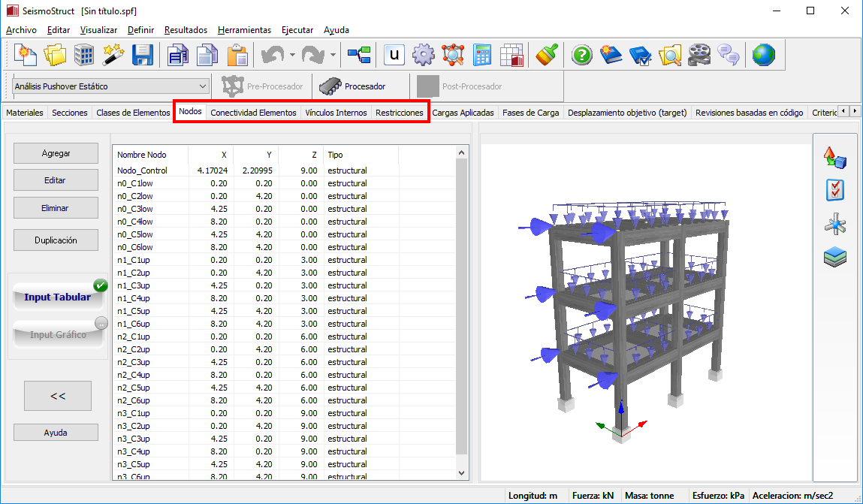Click the paintbrush icon in toolbar

[x=547, y=55]
